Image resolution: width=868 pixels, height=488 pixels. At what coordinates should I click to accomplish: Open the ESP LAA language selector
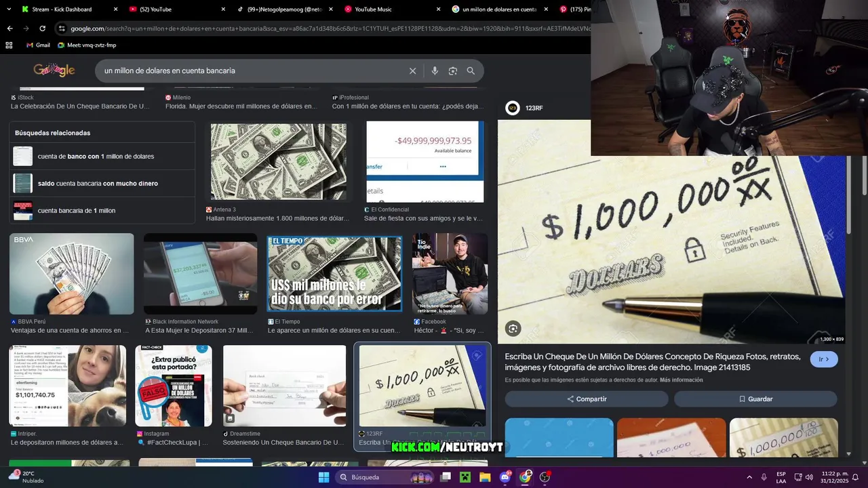781,477
